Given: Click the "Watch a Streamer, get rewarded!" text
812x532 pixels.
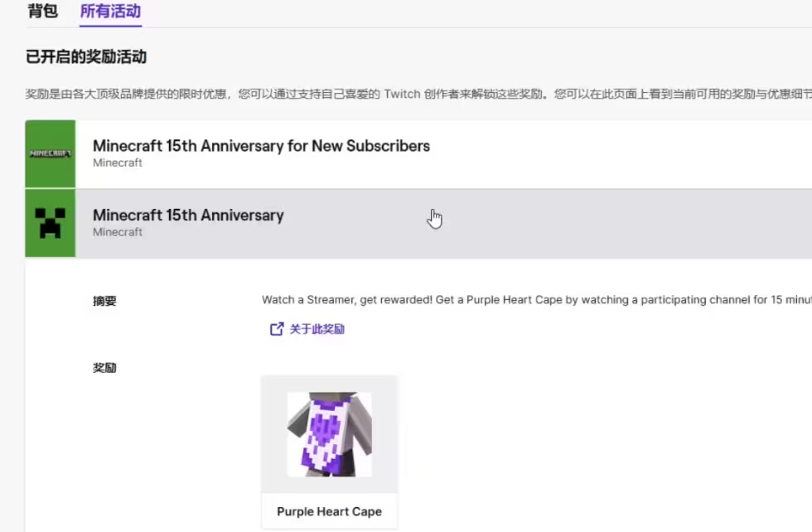Looking at the screenshot, I should click(347, 300).
